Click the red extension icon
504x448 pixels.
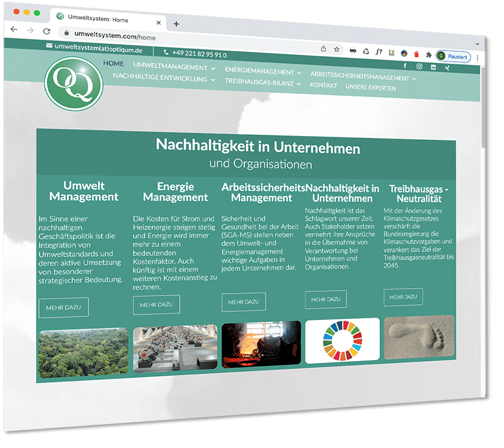tap(416, 54)
